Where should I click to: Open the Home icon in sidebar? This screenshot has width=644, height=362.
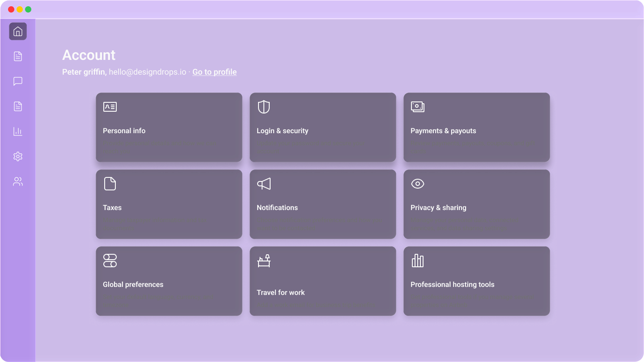coord(18,31)
